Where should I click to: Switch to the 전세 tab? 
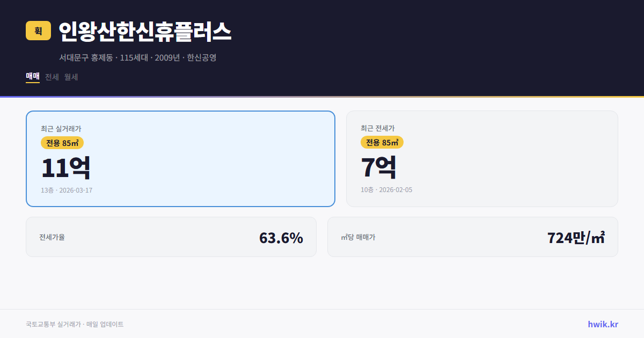coord(51,77)
